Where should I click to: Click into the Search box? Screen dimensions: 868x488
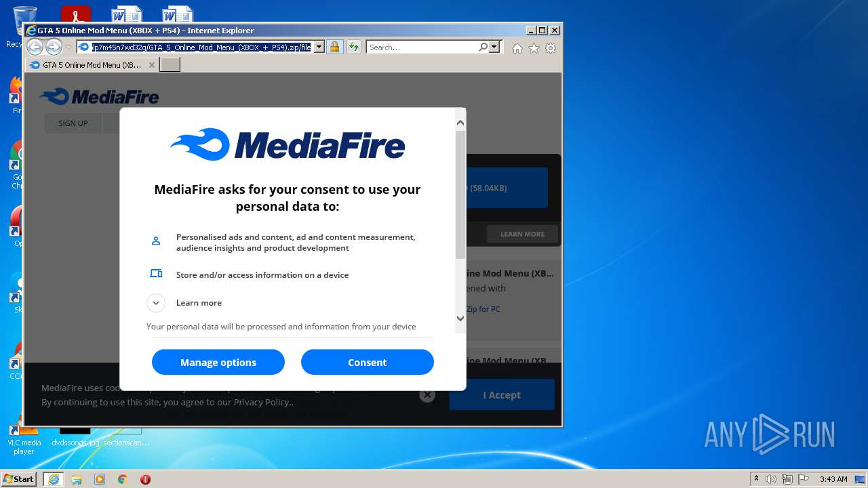[422, 47]
